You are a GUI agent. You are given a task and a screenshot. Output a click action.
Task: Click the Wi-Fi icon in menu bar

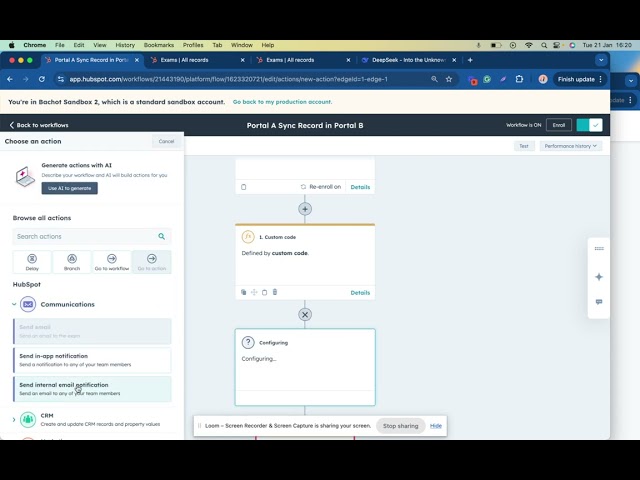tap(529, 45)
